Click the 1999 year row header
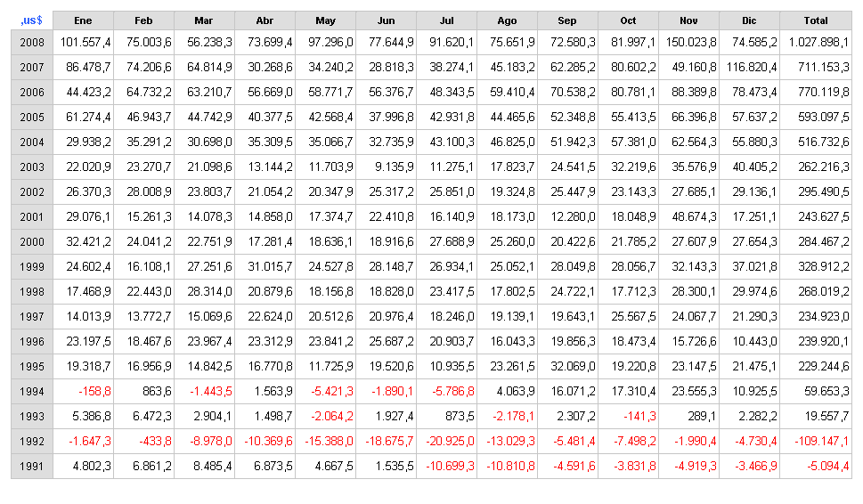This screenshot has height=504, width=863. [32, 267]
